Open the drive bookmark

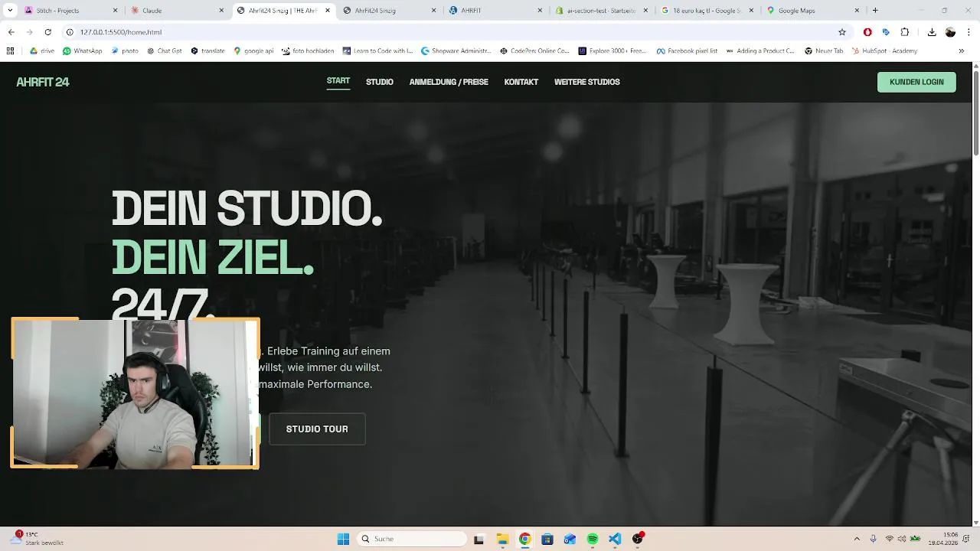[42, 51]
